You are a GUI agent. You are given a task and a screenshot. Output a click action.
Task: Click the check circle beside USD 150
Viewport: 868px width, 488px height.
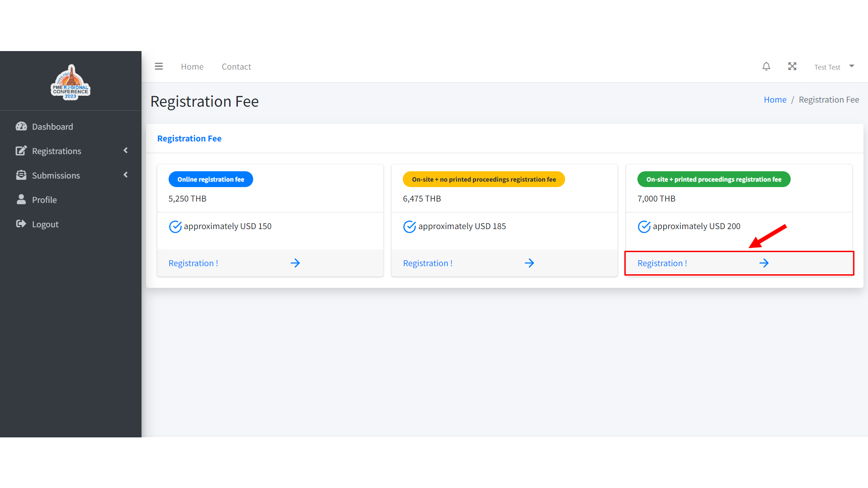click(175, 226)
